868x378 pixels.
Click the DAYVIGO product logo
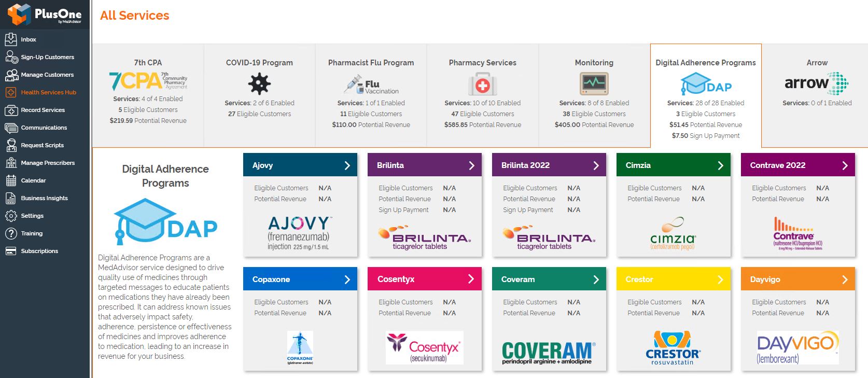click(x=797, y=347)
